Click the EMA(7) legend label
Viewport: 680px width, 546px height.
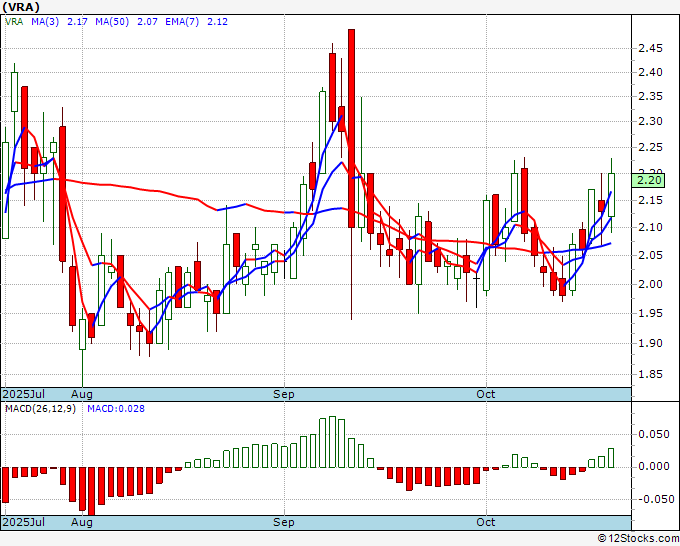coord(182,22)
